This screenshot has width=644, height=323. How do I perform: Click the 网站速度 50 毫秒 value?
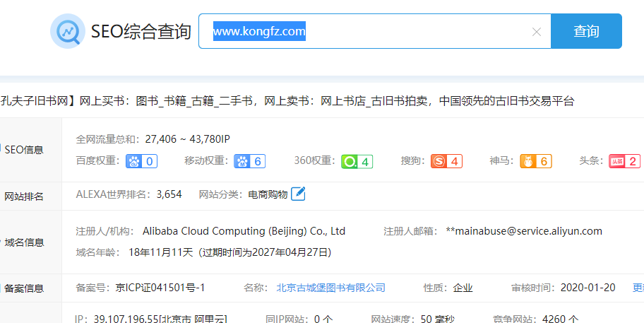[x=438, y=319]
